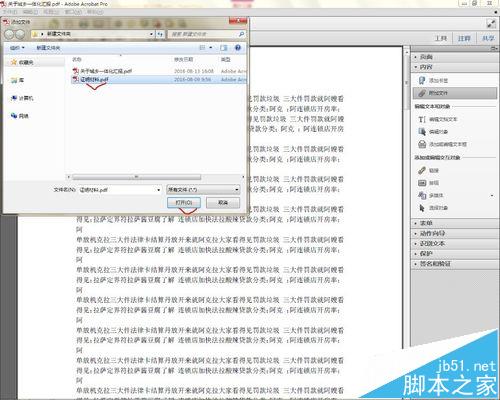Viewport: 500px width, 400px height.
Task: Click the PDF icon of 证明材料.pdf
Action: (76, 79)
